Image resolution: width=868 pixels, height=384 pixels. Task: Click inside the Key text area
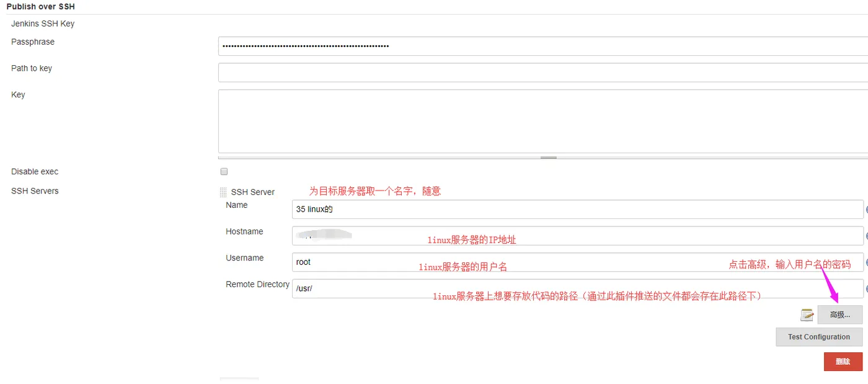543,121
